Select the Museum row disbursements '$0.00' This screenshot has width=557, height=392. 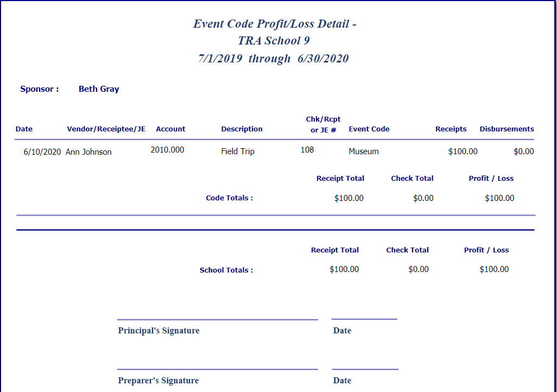523,152
